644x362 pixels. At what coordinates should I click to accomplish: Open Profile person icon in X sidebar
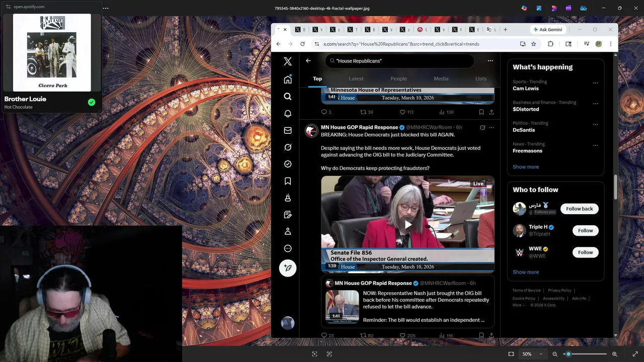[x=288, y=231]
